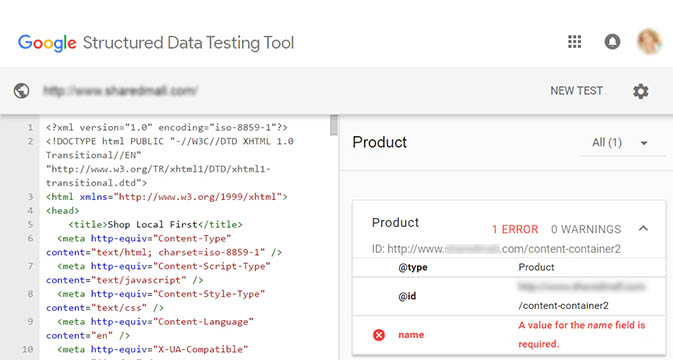Select the @id row label

[407, 296]
